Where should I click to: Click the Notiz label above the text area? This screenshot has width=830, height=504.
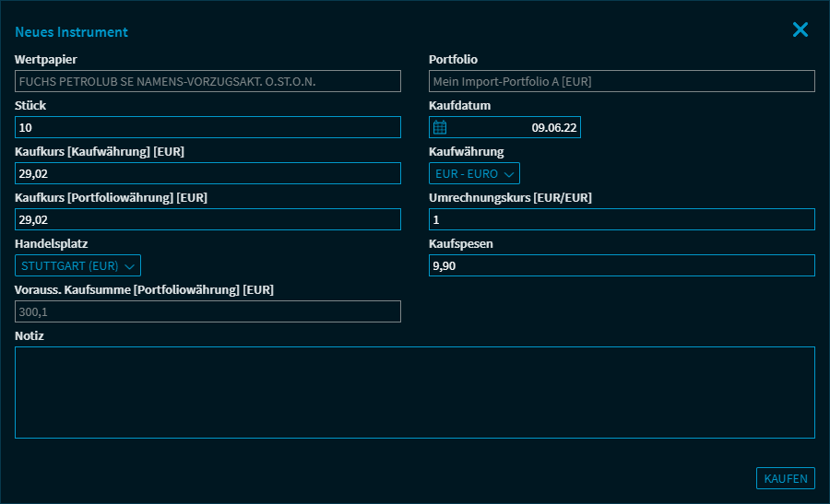point(30,336)
